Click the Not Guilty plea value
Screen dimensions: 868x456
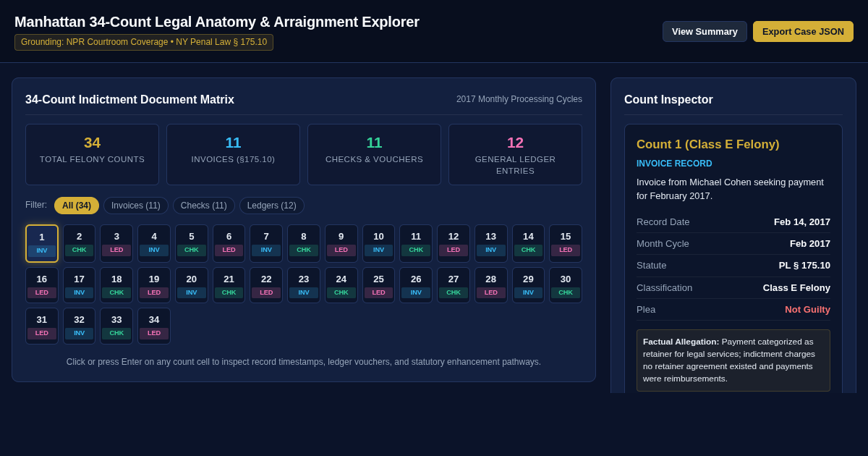pyautogui.click(x=807, y=309)
